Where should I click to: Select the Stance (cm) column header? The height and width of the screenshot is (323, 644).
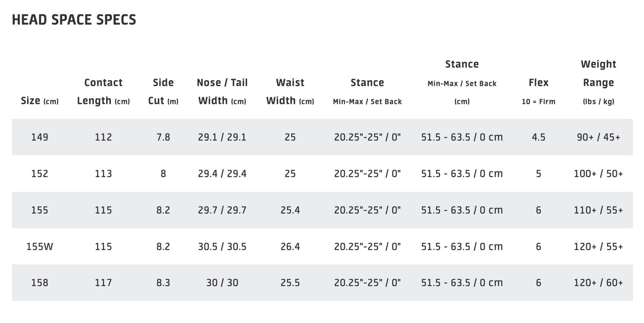click(462, 83)
